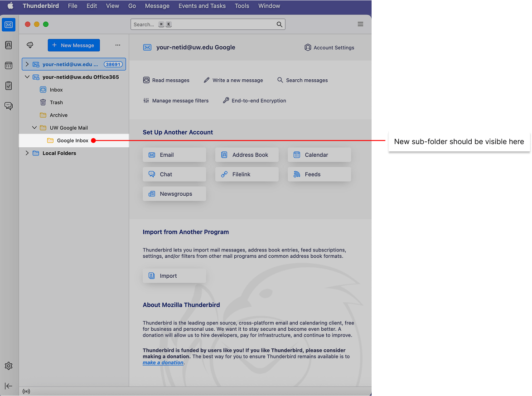
Task: Open the Address Book from the sidebar
Action: pyautogui.click(x=8, y=45)
